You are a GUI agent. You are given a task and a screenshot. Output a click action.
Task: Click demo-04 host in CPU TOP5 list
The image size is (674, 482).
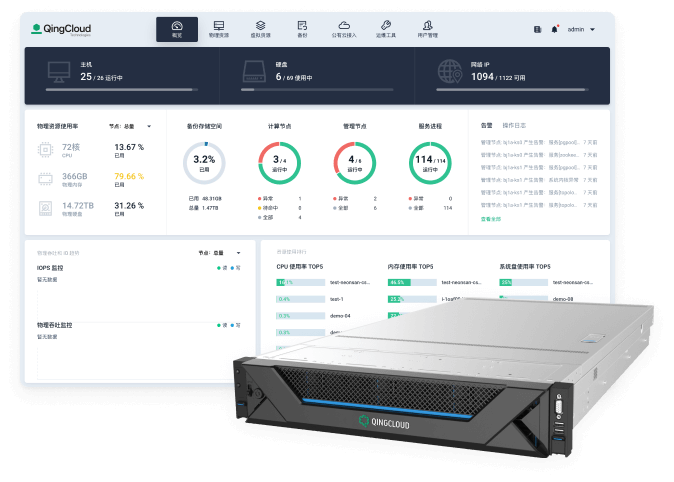pos(340,316)
